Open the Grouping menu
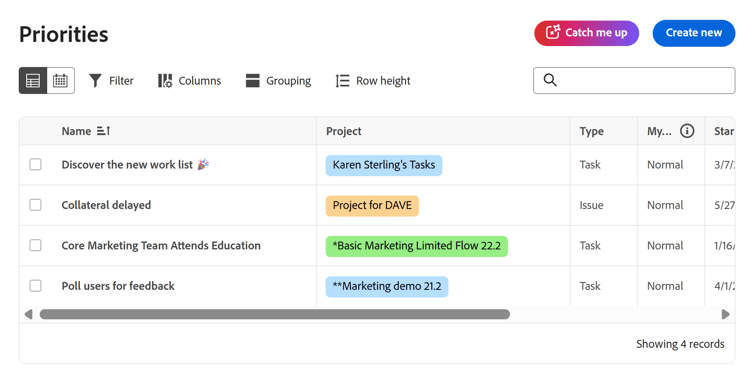Image resolution: width=750 pixels, height=374 pixels. coord(278,81)
